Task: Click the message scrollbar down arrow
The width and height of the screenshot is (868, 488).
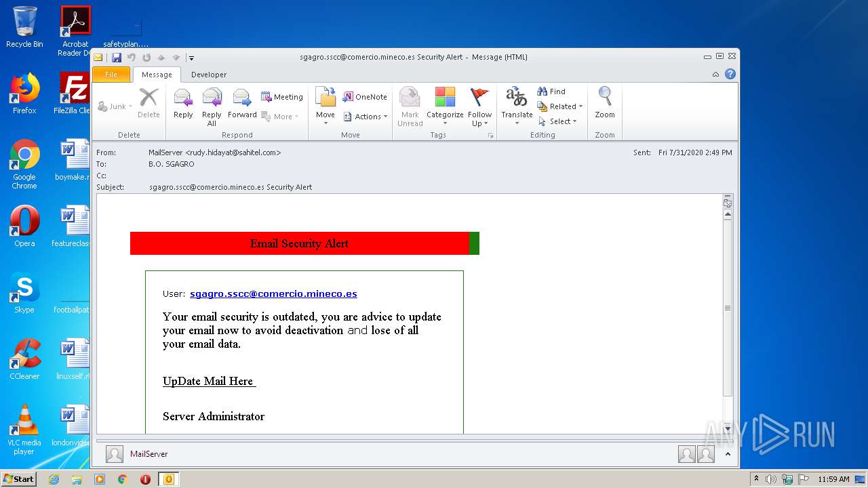Action: point(728,429)
